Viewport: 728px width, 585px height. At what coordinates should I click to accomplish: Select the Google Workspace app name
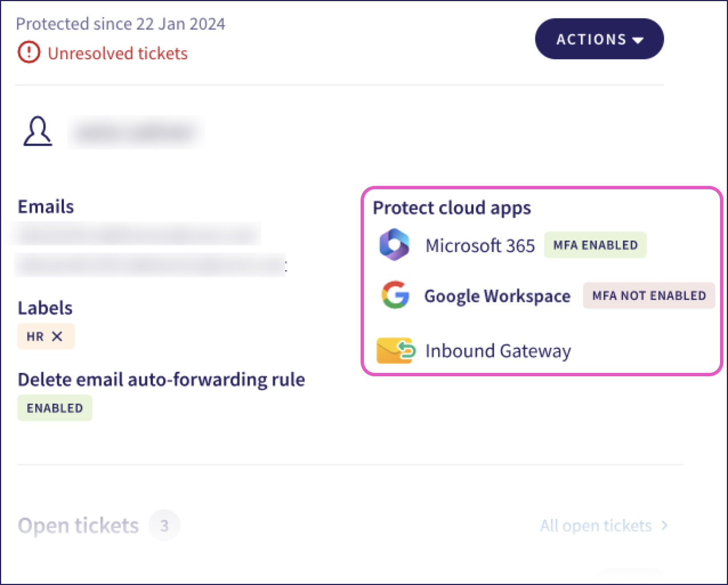point(497,296)
